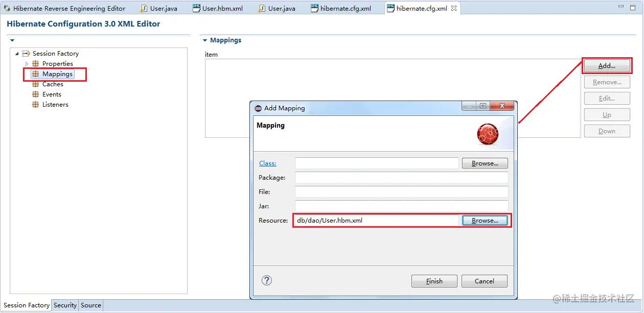Screen dimensions: 644x313
Task: Click Finish in Add Mapping dialog
Action: click(x=434, y=281)
